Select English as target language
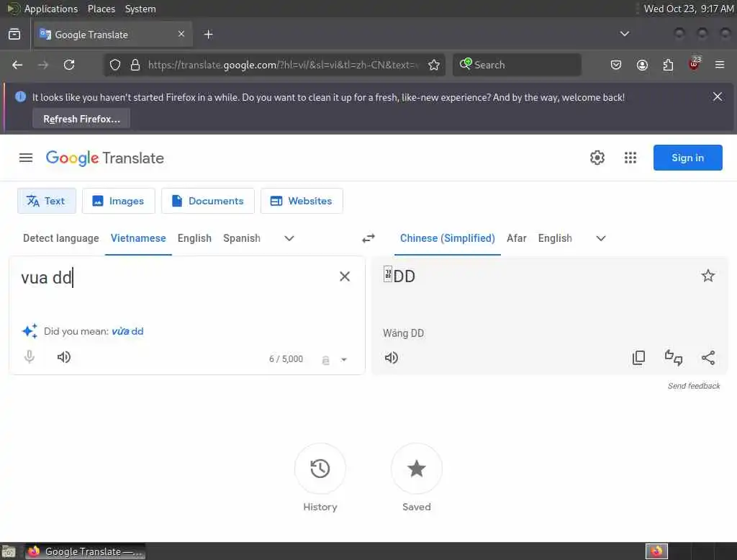Viewport: 737px width, 560px height. pyautogui.click(x=555, y=238)
